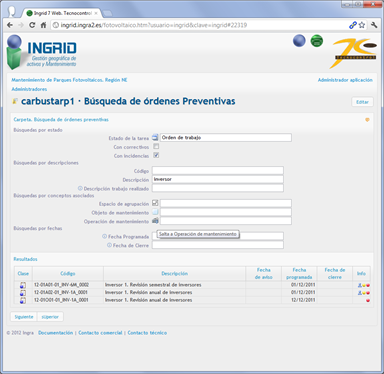
Task: Click the Resultados section heading
Action: [25, 259]
